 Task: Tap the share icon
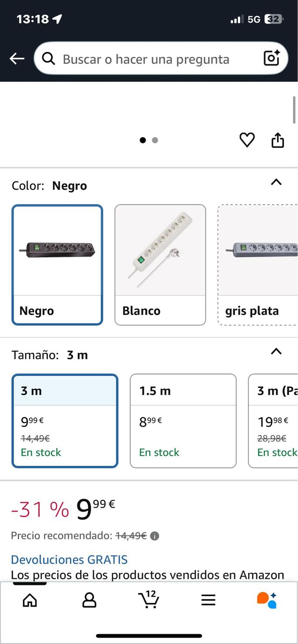pyautogui.click(x=278, y=140)
